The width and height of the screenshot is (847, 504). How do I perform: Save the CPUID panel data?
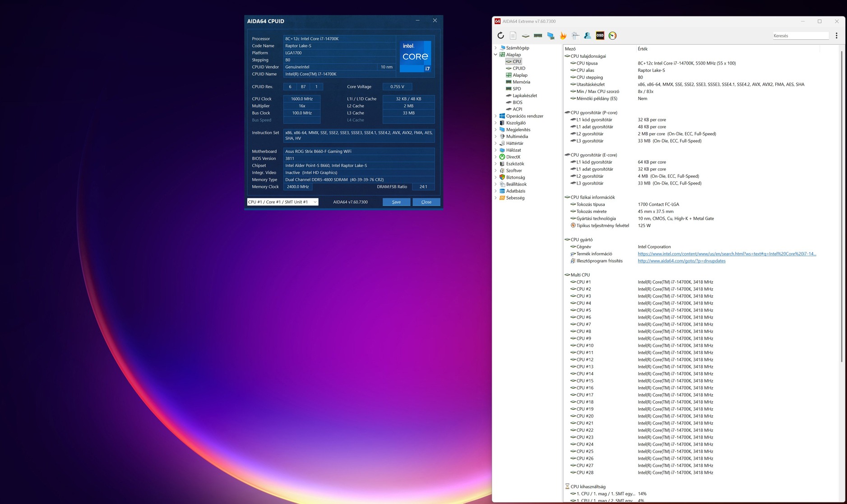pos(396,202)
